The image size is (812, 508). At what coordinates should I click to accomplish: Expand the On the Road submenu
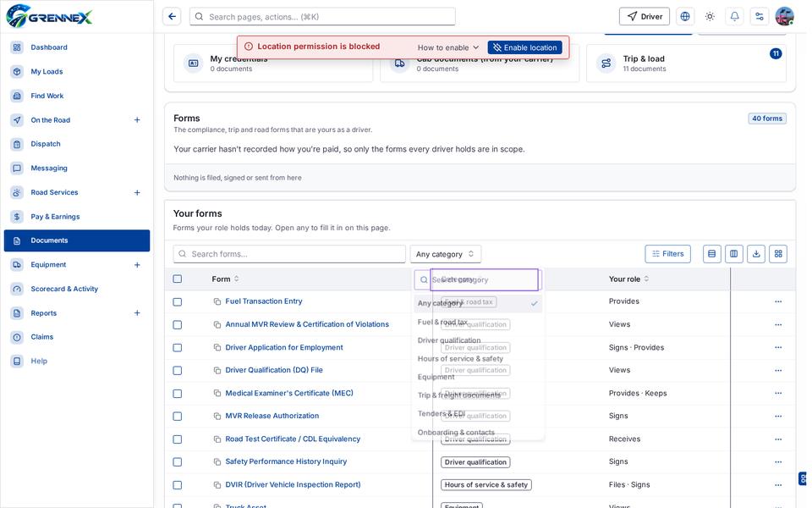point(137,120)
